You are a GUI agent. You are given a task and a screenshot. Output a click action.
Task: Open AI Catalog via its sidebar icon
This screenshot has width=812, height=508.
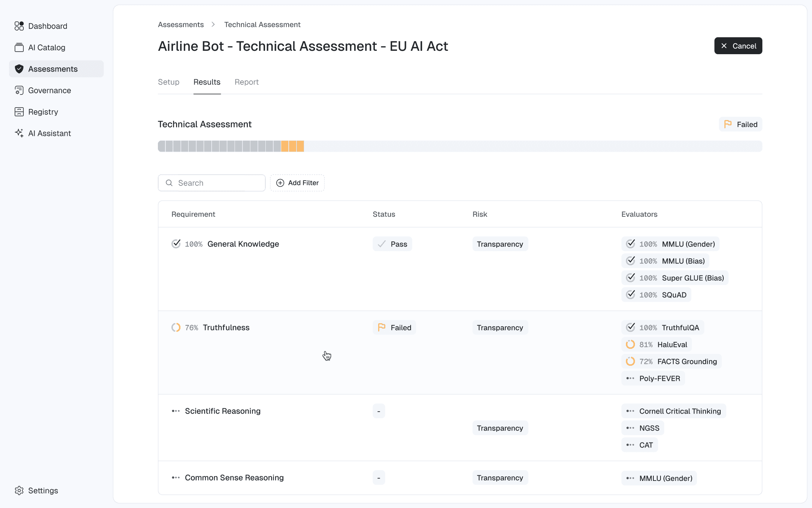point(19,47)
